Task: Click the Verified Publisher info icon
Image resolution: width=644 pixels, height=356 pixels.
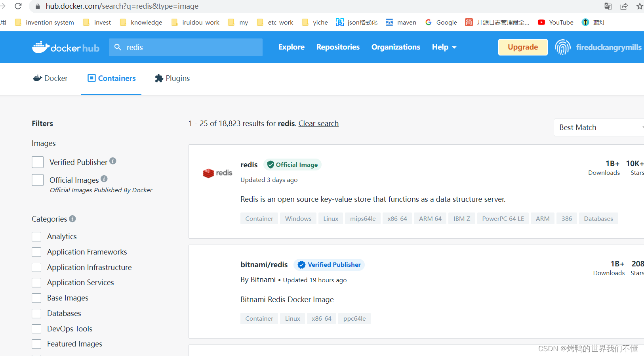Action: pyautogui.click(x=113, y=161)
